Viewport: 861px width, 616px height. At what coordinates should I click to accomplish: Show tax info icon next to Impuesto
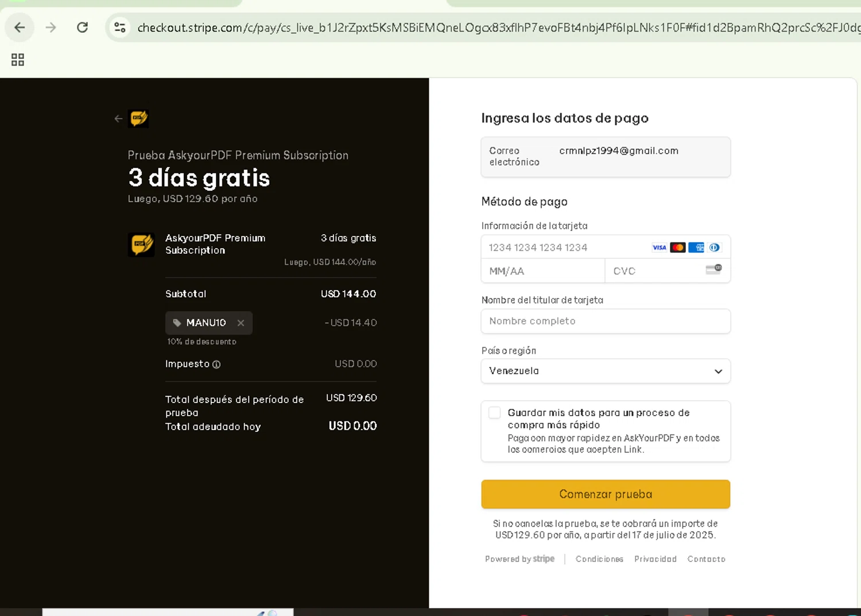pyautogui.click(x=216, y=365)
